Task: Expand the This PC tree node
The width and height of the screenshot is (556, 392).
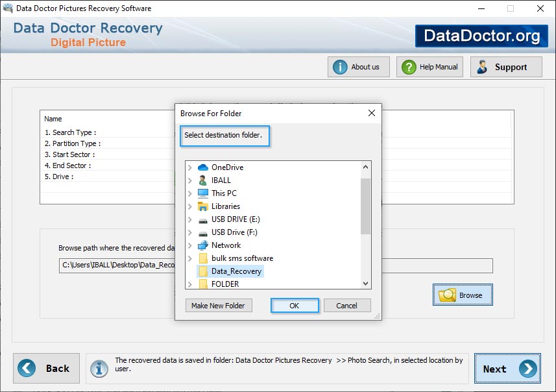Action: 189,193
